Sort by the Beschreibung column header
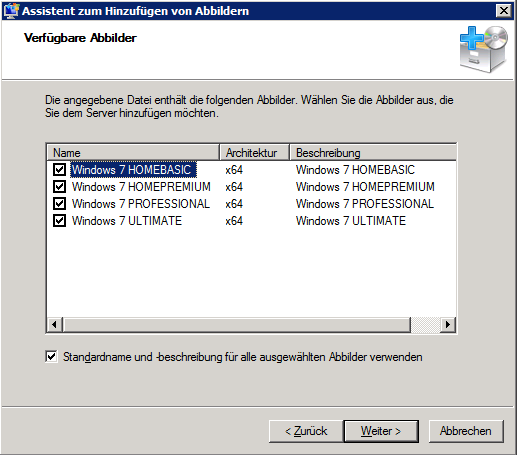Screen dimensions: 517x455 pos(373,153)
